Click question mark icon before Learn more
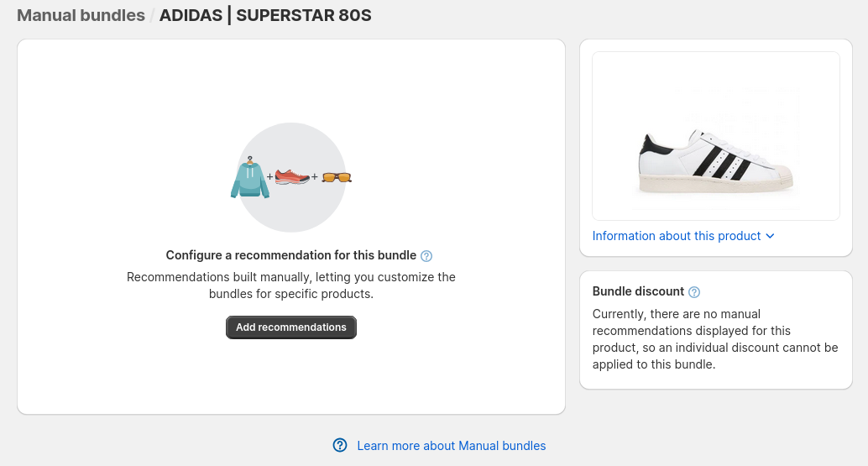 (340, 445)
